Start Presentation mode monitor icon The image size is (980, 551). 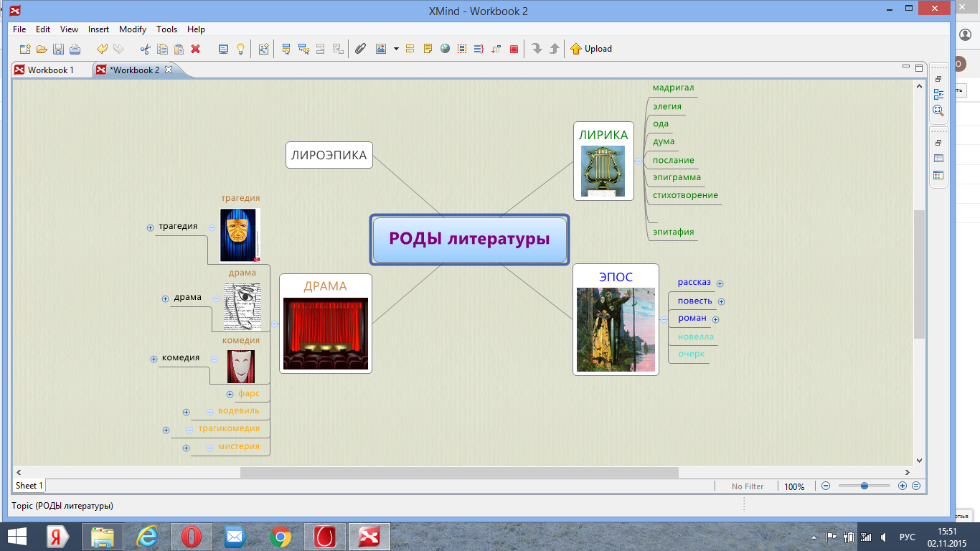pyautogui.click(x=223, y=49)
